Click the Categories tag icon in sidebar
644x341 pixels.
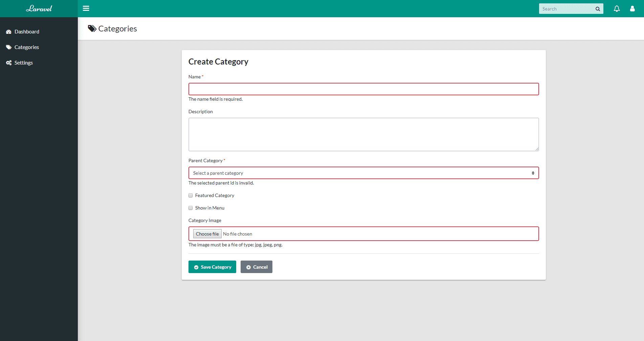(x=8, y=47)
